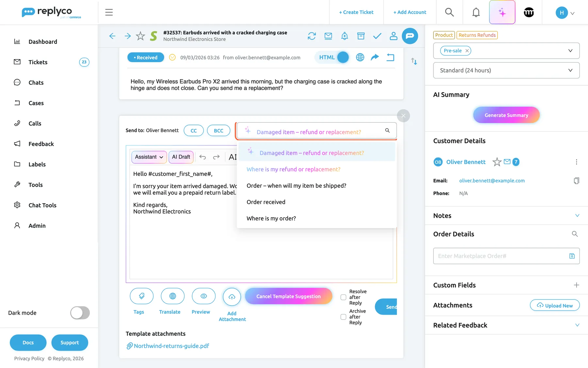Remove the Pre-sale label
Image resolution: width=588 pixels, height=368 pixels.
click(467, 51)
